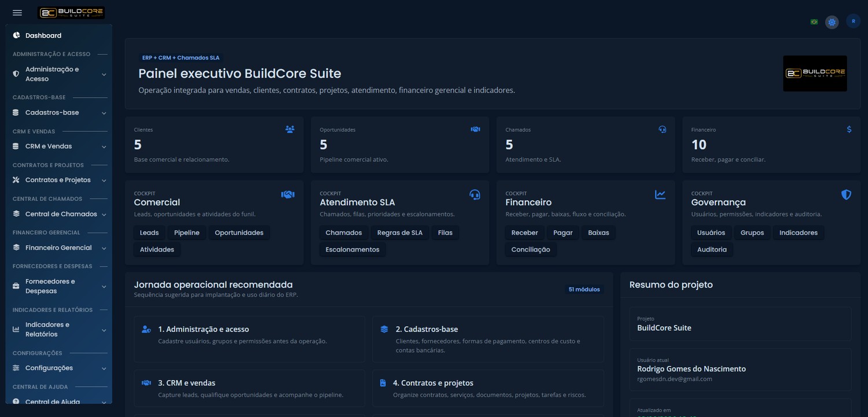Click the icon beside Financeiro Gerencial
Viewport: 868px width, 417px height.
coord(16,248)
